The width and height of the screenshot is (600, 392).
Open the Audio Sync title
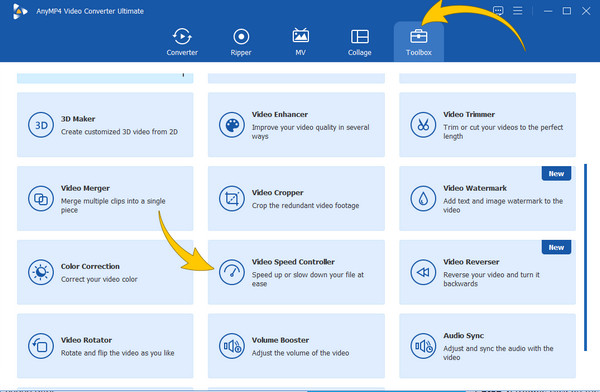point(463,336)
